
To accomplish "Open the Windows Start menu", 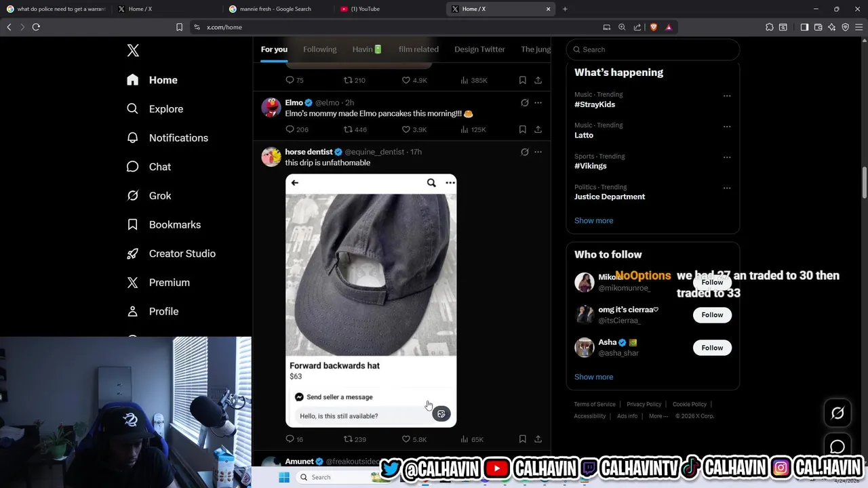I will [x=284, y=477].
